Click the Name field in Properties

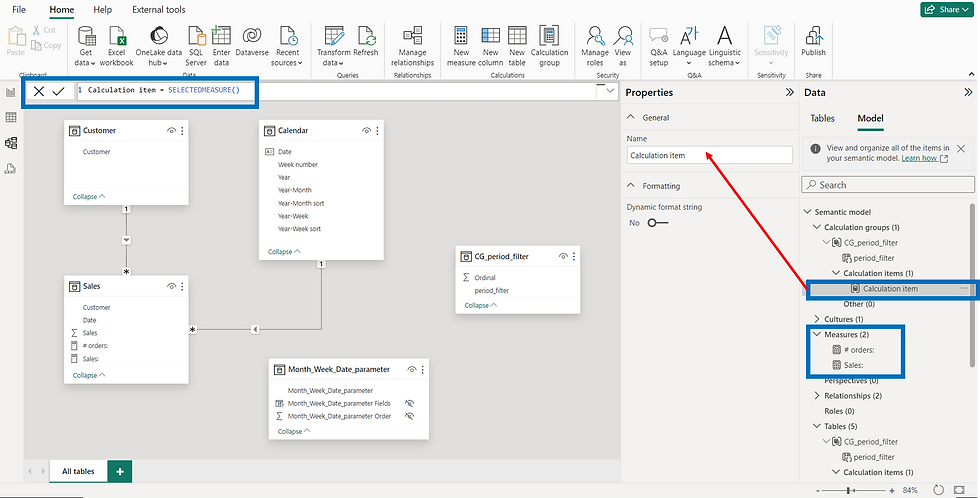709,155
